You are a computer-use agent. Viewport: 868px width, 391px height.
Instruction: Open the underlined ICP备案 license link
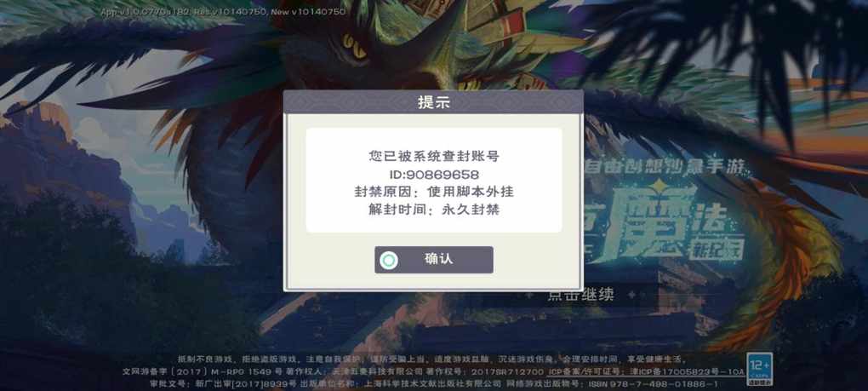pos(646,372)
